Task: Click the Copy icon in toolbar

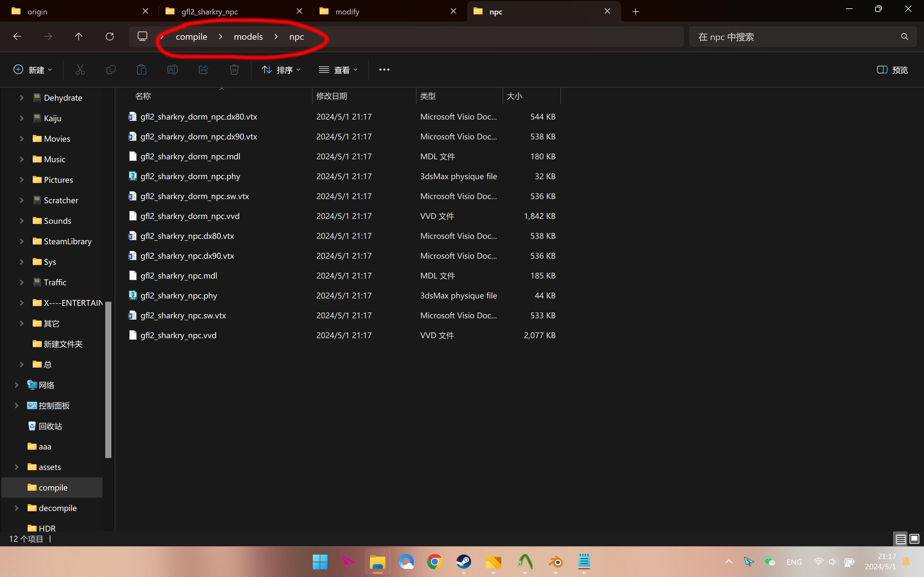Action: (111, 70)
